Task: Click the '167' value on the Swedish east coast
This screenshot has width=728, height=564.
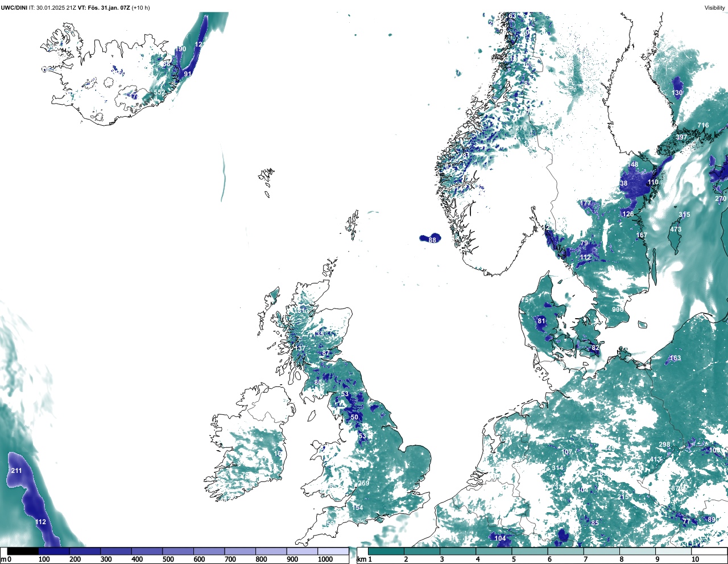Action: click(x=642, y=235)
